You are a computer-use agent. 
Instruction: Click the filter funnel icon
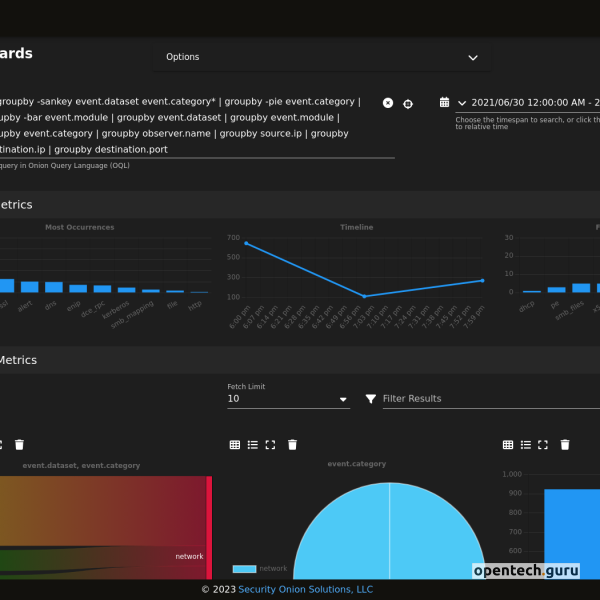[371, 399]
